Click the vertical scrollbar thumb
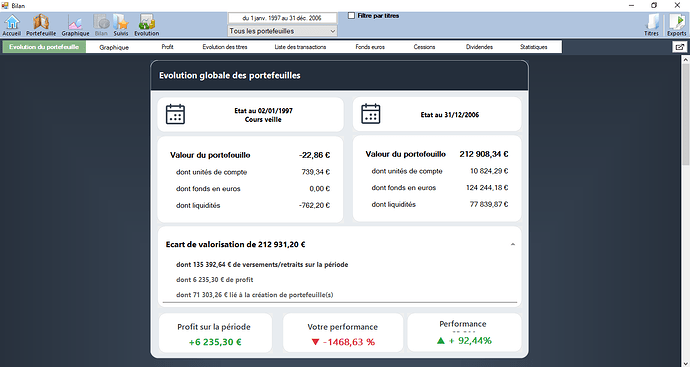690x367 pixels. (x=686, y=114)
